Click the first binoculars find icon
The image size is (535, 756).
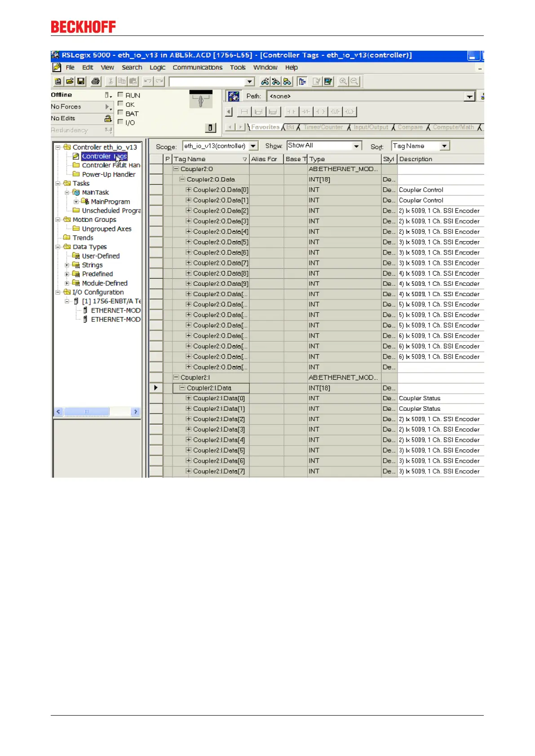(x=265, y=81)
